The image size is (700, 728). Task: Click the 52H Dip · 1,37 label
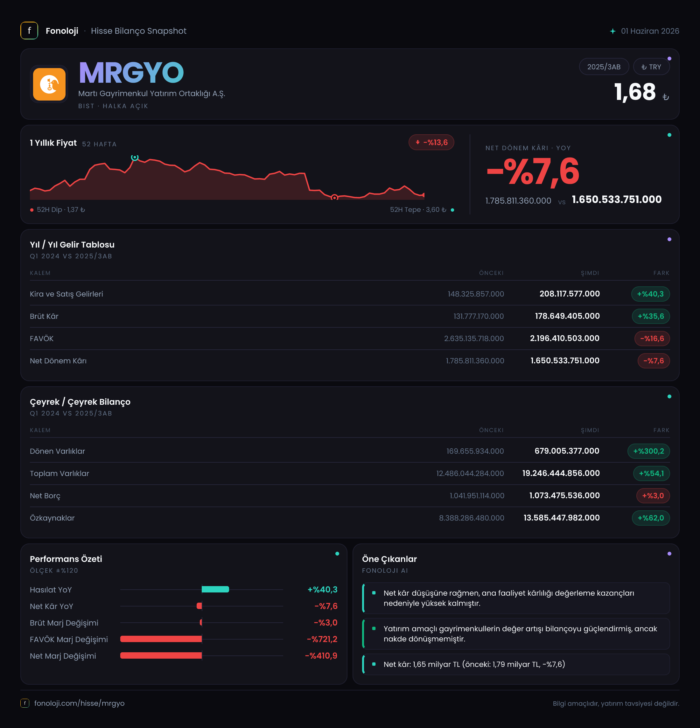pos(61,209)
